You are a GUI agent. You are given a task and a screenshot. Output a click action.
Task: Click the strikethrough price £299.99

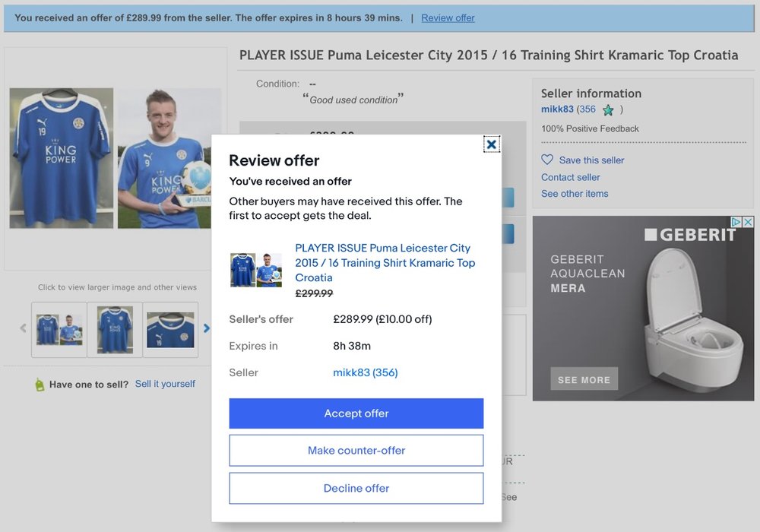click(314, 293)
